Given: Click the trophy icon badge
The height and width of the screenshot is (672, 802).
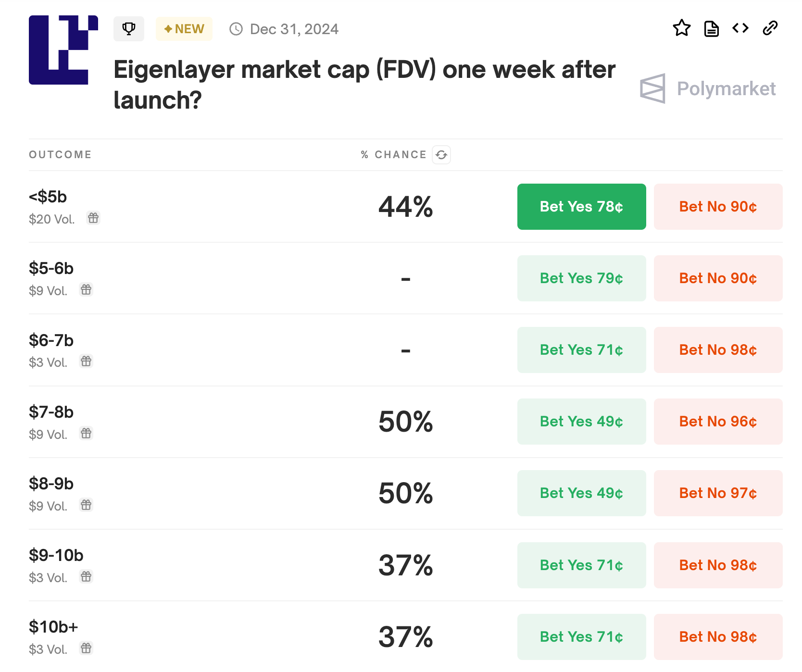Looking at the screenshot, I should coord(129,29).
